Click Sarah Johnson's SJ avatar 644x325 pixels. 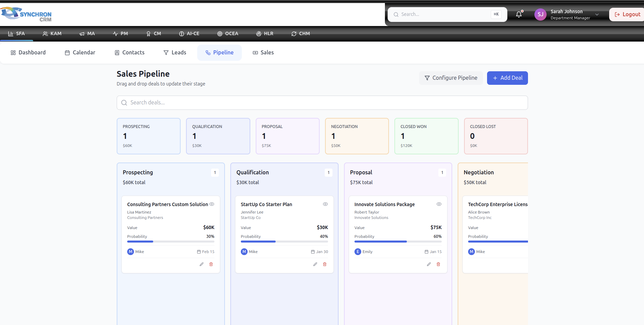540,15
